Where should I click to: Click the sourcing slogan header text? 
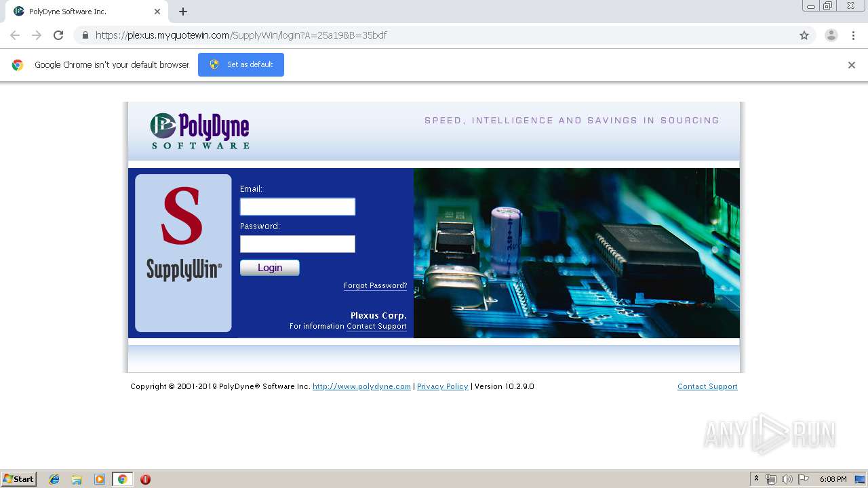tap(572, 121)
